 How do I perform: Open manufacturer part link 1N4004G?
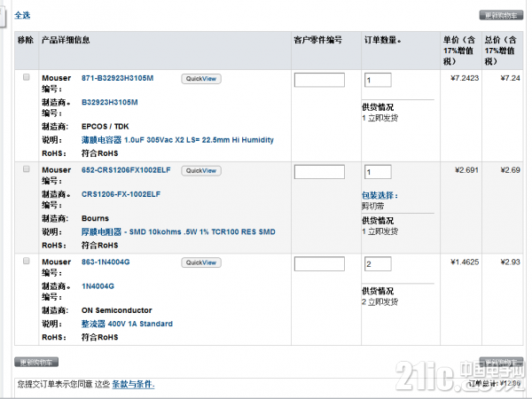(98, 286)
